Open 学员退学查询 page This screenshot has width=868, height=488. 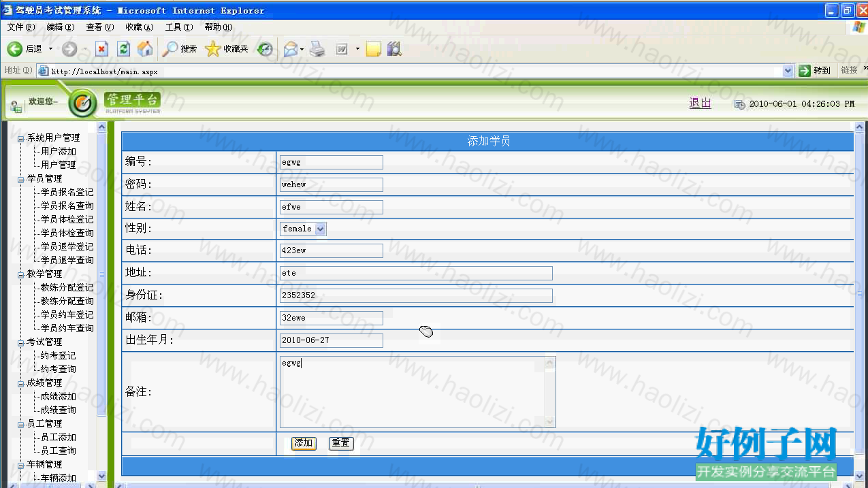67,260
